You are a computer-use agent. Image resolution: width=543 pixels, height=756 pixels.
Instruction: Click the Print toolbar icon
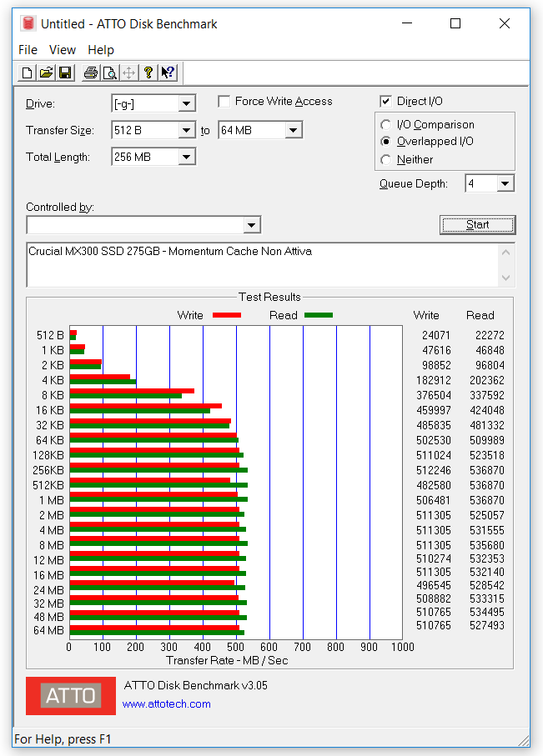[91, 73]
